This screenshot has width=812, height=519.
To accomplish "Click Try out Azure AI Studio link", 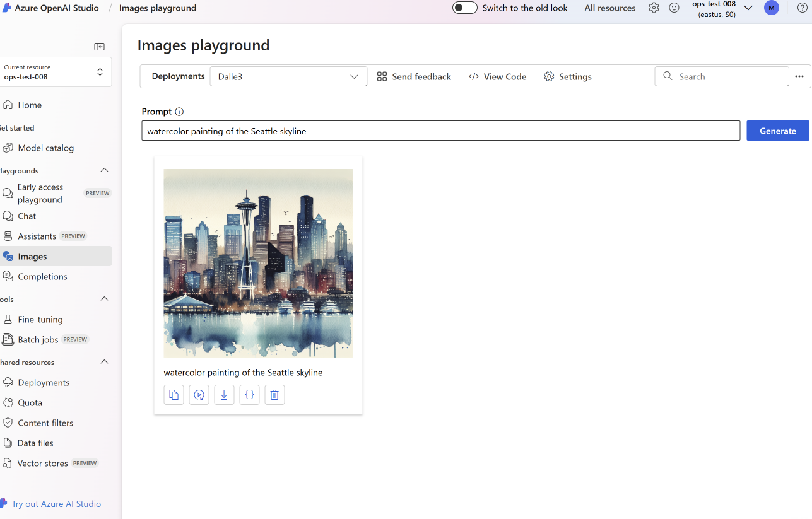I will (x=56, y=504).
